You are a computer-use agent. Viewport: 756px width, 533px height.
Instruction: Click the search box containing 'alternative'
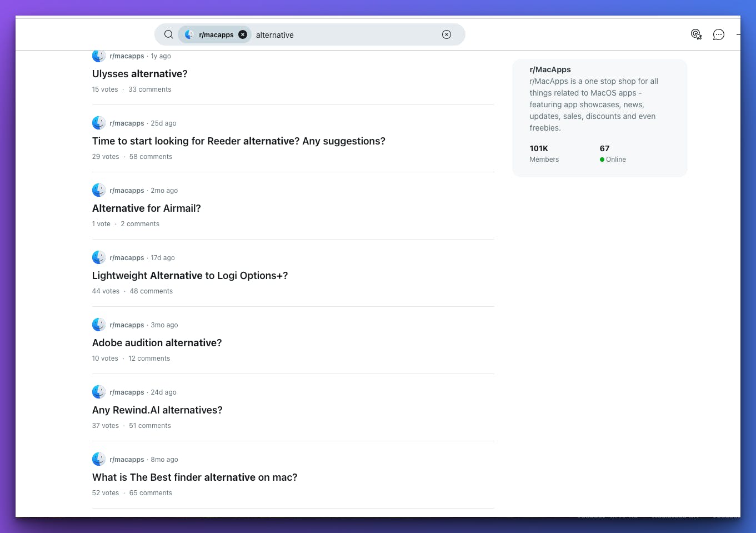click(309, 34)
